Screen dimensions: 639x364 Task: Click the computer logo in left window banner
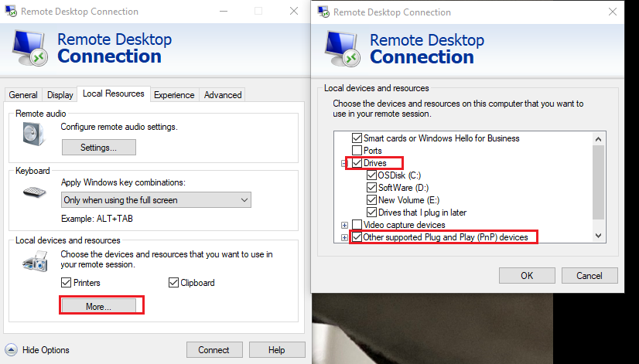click(30, 48)
